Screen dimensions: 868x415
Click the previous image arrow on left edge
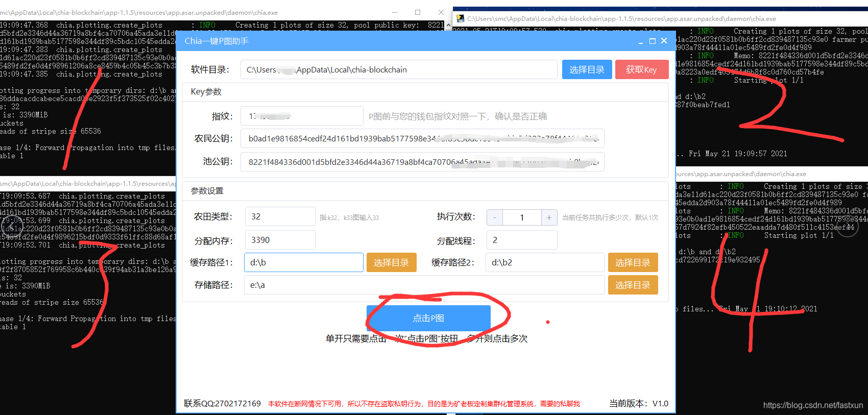click(x=11, y=226)
